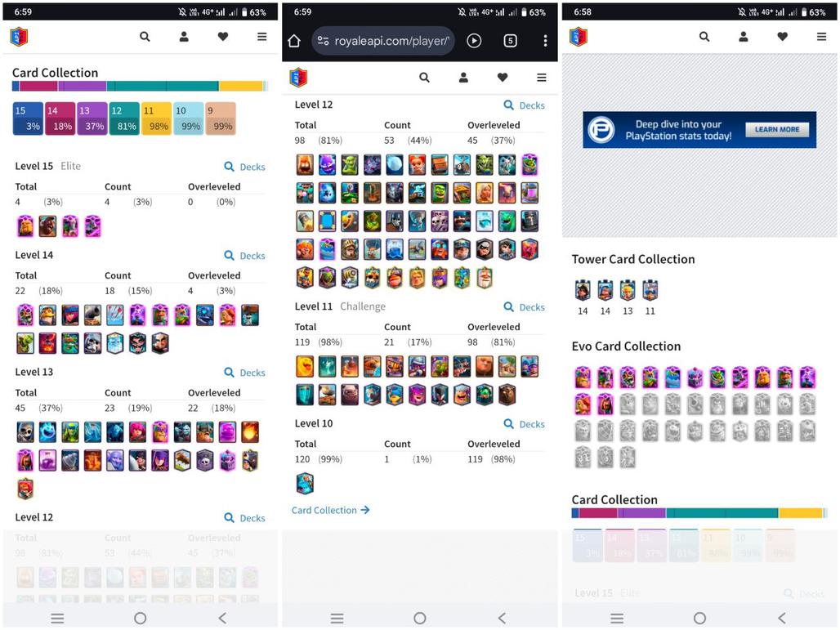Select the teal level 12 chip showing 81%

point(124,118)
